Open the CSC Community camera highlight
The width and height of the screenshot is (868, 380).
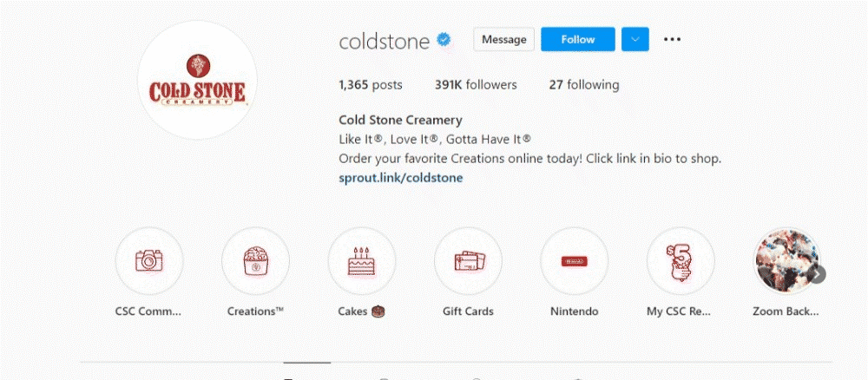[x=149, y=260]
